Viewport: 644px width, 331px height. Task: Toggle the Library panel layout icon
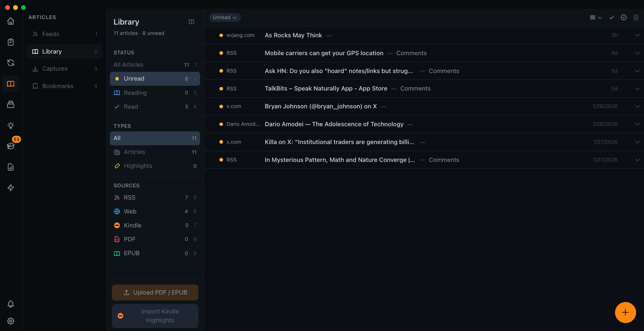191,22
